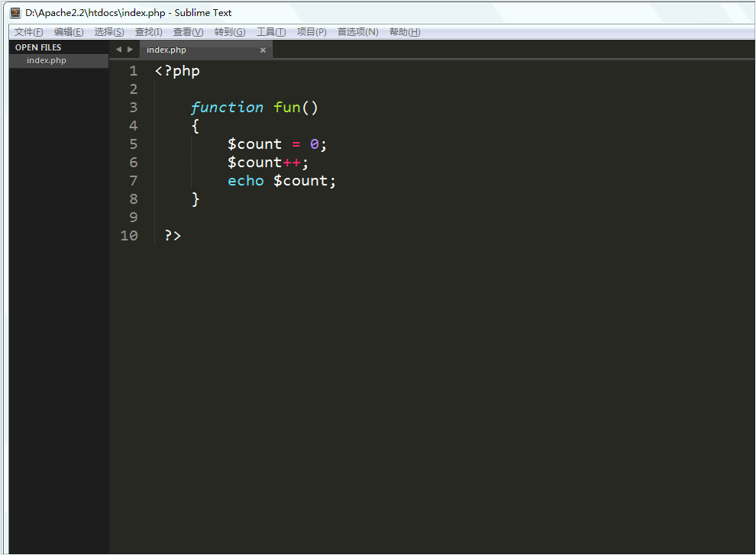
Task: Click the Sublime Text title bar icon
Action: (x=15, y=12)
